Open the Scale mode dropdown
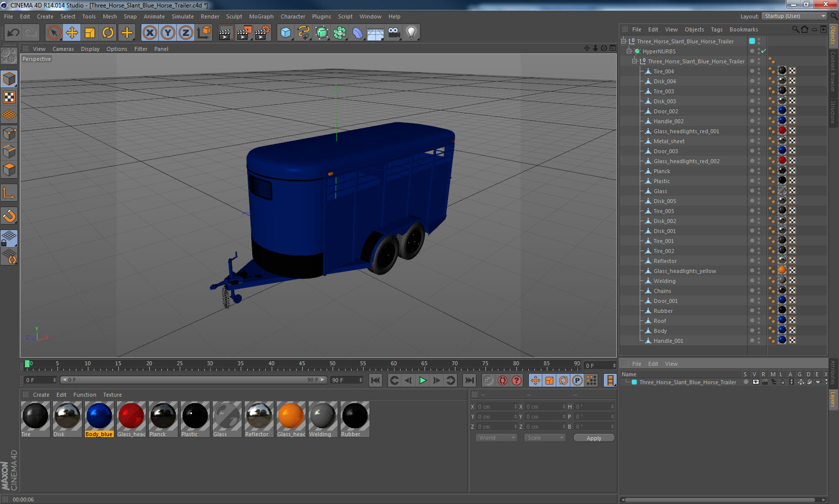Image resolution: width=839 pixels, height=504 pixels. click(x=545, y=438)
